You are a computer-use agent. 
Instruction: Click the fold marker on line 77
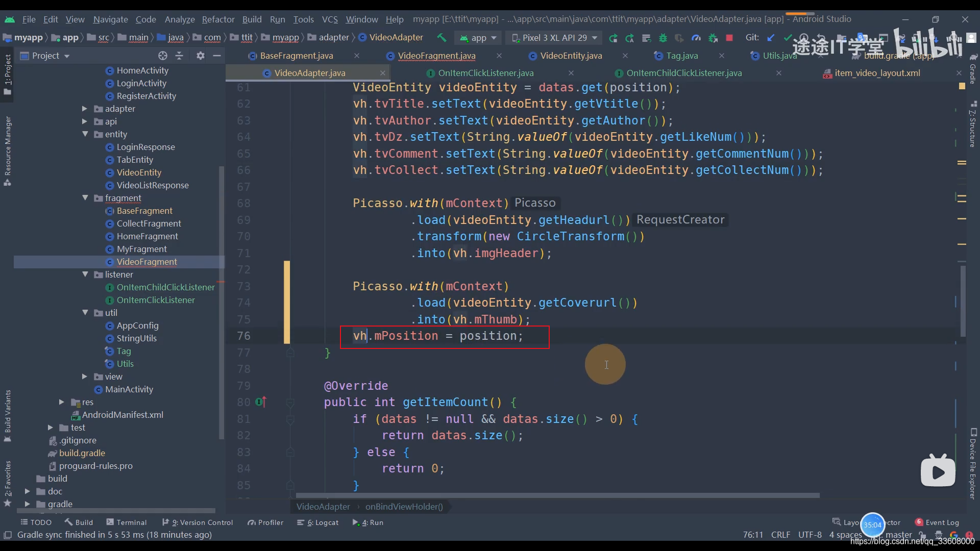point(290,353)
